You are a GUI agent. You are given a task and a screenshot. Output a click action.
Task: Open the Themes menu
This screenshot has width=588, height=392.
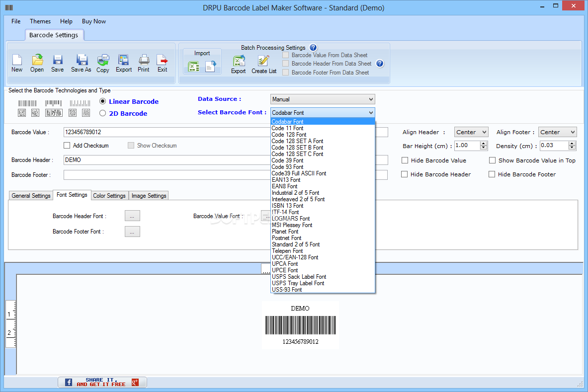(40, 21)
